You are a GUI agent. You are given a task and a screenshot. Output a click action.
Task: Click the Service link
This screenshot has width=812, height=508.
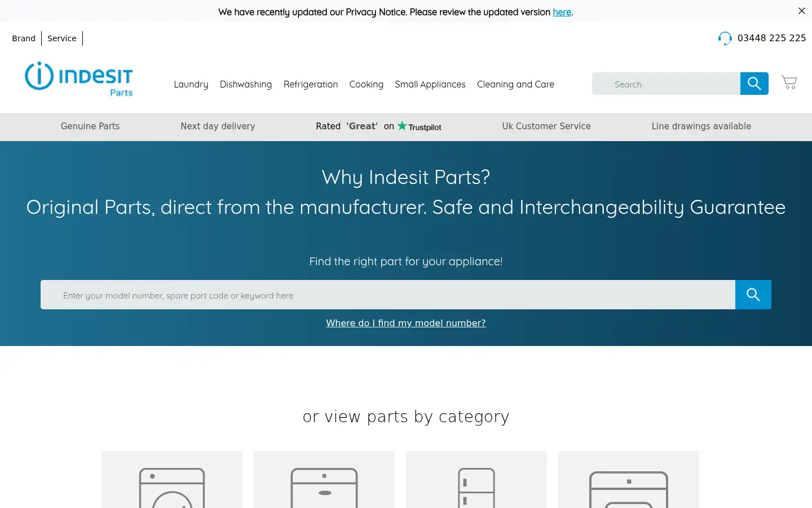click(62, 38)
